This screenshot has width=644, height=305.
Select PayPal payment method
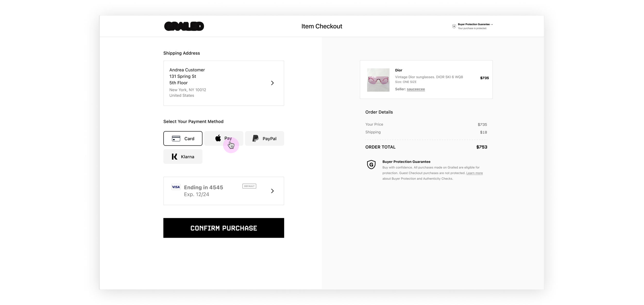(x=264, y=138)
